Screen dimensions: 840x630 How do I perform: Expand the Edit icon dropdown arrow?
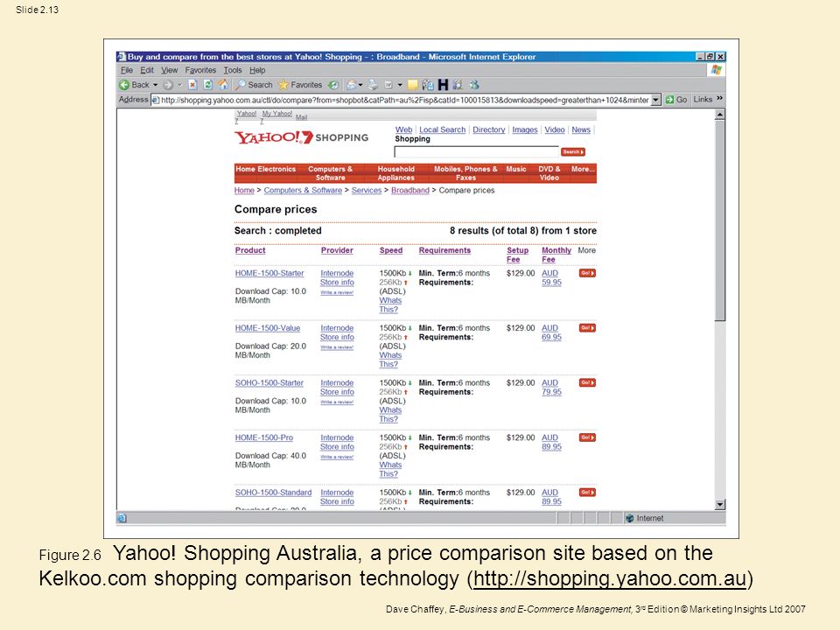(x=400, y=85)
